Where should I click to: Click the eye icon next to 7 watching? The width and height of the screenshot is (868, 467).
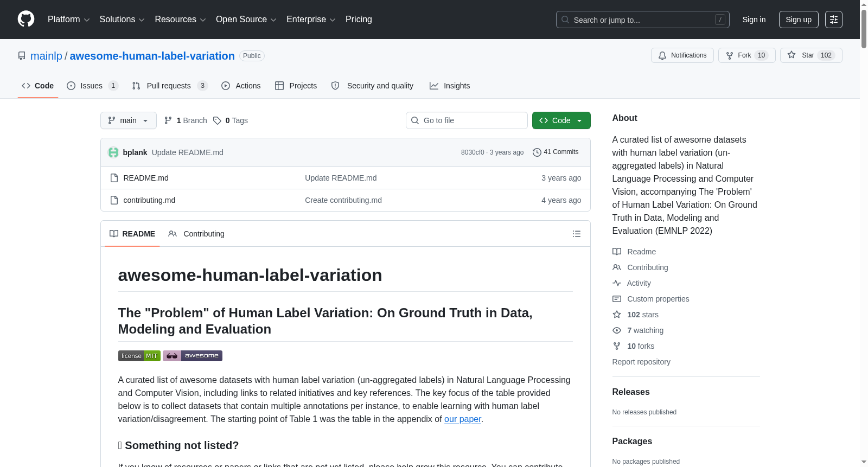tap(617, 330)
